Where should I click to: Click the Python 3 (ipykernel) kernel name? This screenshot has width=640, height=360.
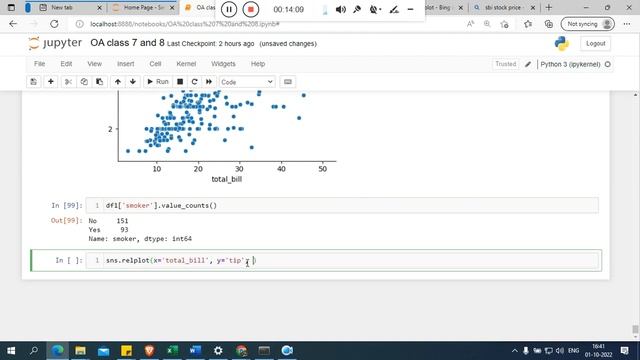pos(570,64)
